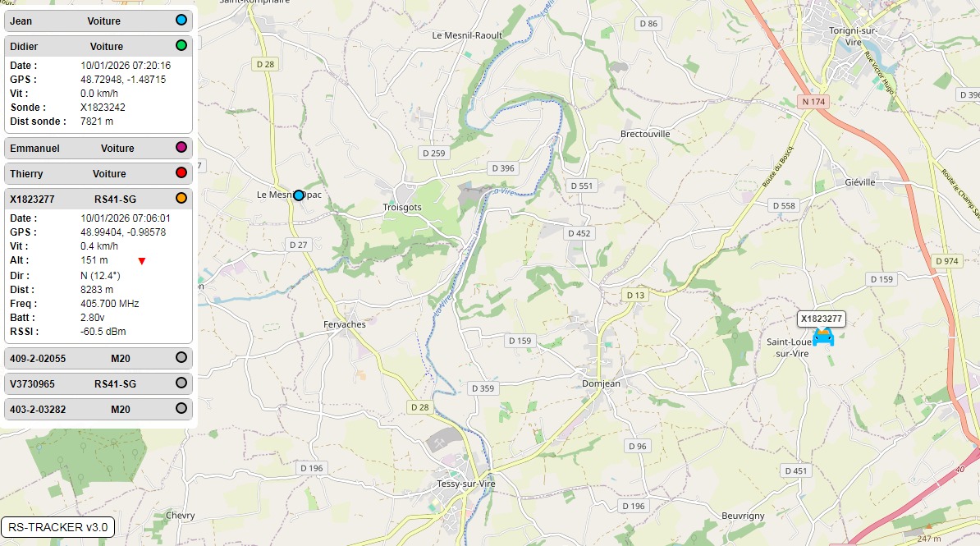Expand Emmanuel Voiture panel
The width and height of the screenshot is (980, 546).
tap(98, 149)
